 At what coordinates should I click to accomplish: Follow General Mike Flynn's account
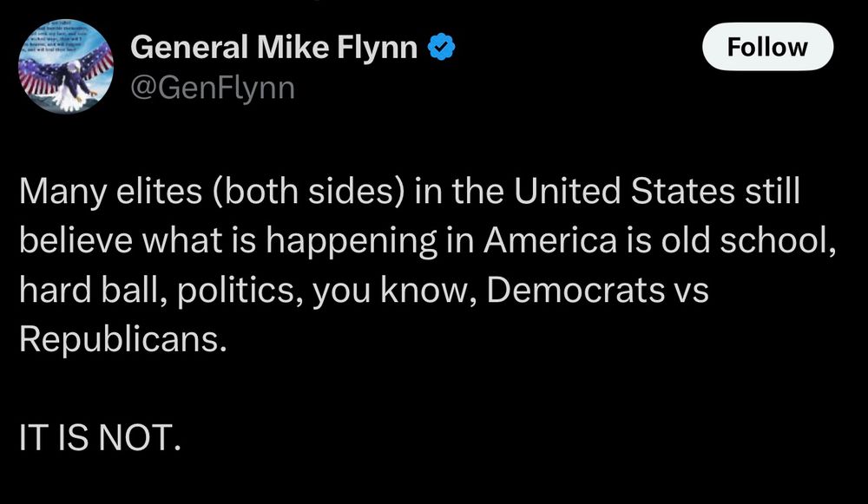[x=767, y=47]
